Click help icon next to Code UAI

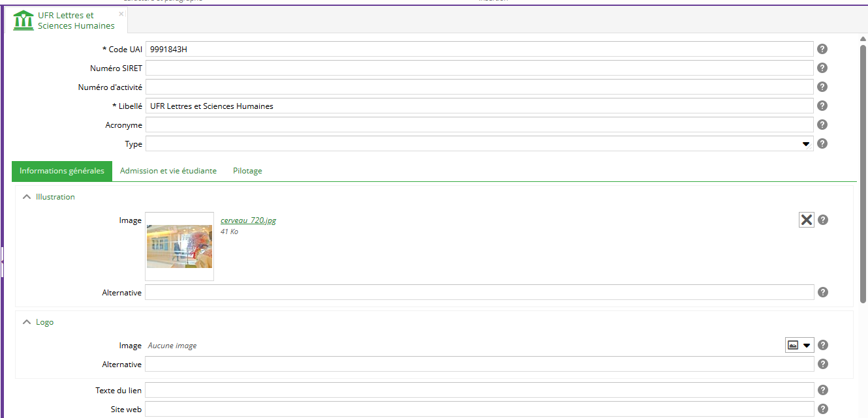click(822, 49)
